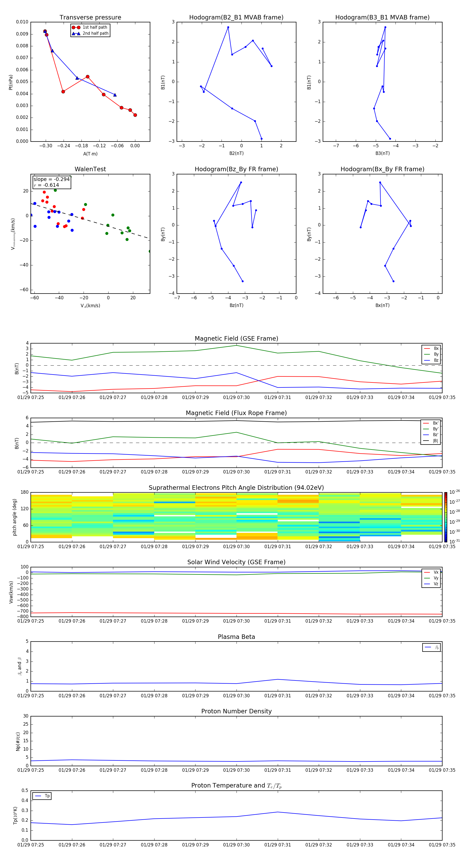Click '01/29 07:25' tick under proton temperature plot
This screenshot has width=473, height=868.
(31, 845)
